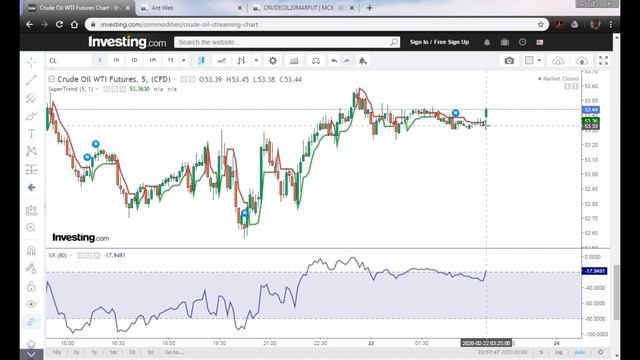Image resolution: width=640 pixels, height=360 pixels.
Task: Select the 1D interval
Action: click(134, 60)
